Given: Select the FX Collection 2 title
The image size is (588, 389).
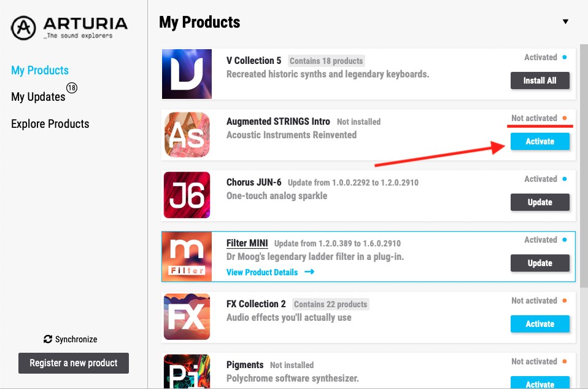Looking at the screenshot, I should (256, 304).
